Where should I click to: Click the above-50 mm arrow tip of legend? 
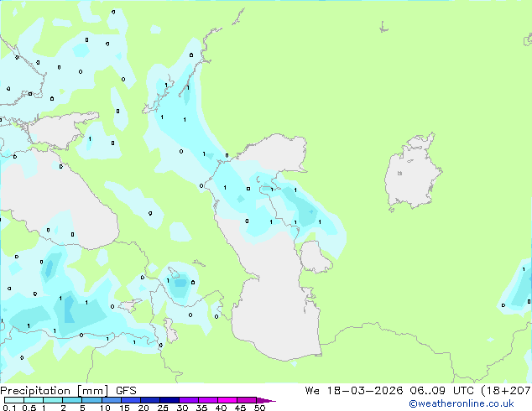pos(266,400)
